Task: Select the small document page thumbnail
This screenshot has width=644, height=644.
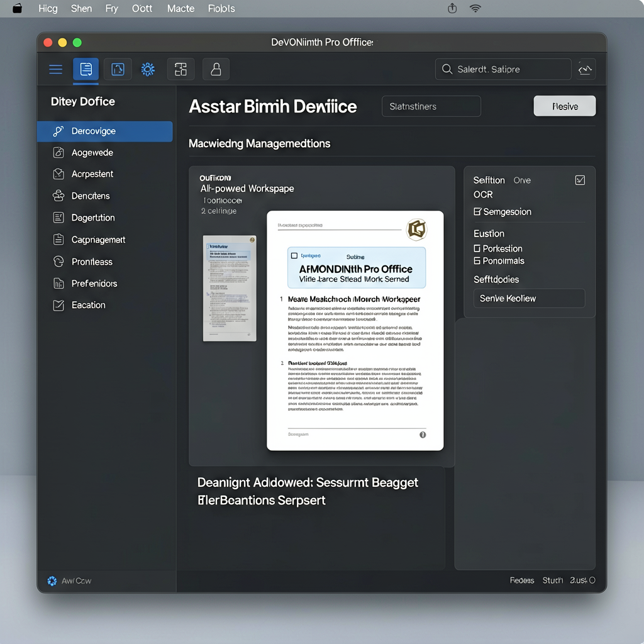Action: [x=230, y=288]
